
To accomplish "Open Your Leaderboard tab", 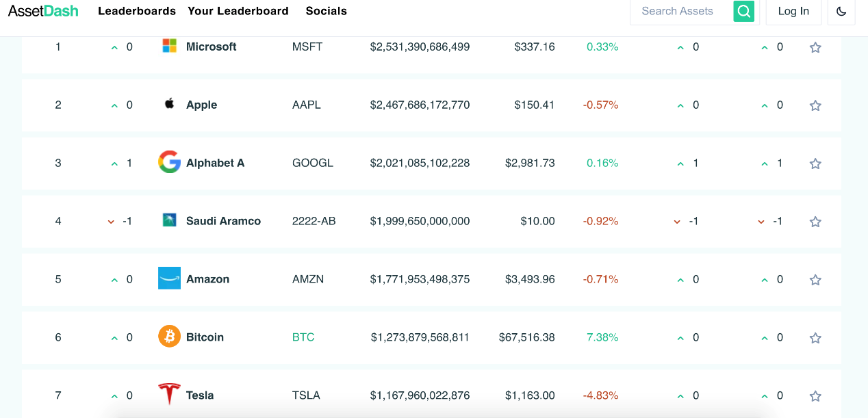I will coord(238,11).
